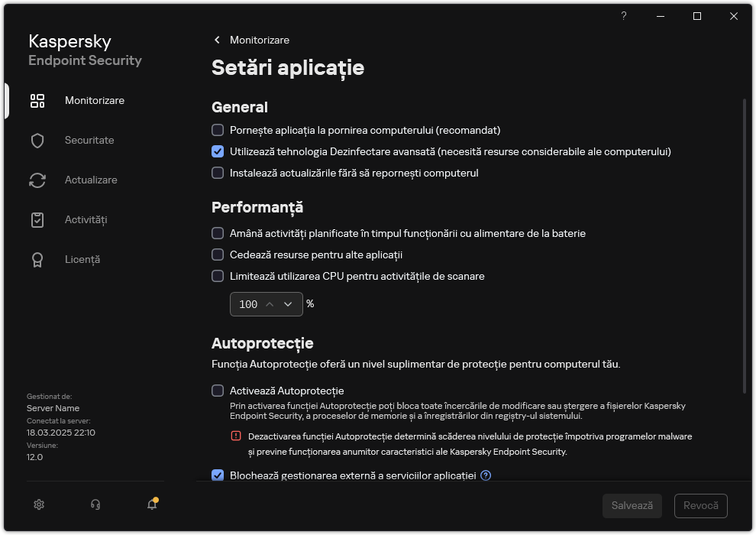This screenshot has height=535, width=756.
Task: Open support via the headset icon
Action: pyautogui.click(x=95, y=504)
